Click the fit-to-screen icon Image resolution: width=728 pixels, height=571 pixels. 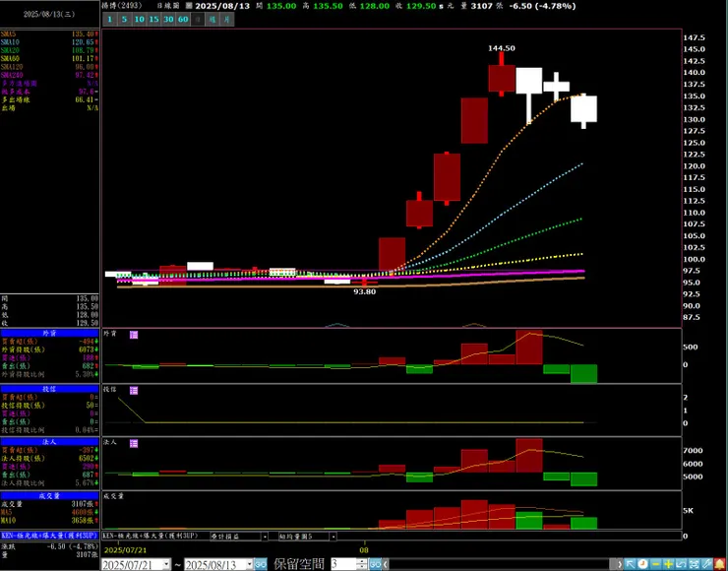coord(695,564)
